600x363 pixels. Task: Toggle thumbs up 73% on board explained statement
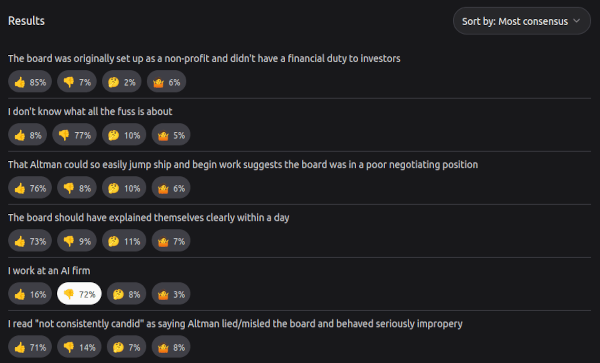pos(30,241)
